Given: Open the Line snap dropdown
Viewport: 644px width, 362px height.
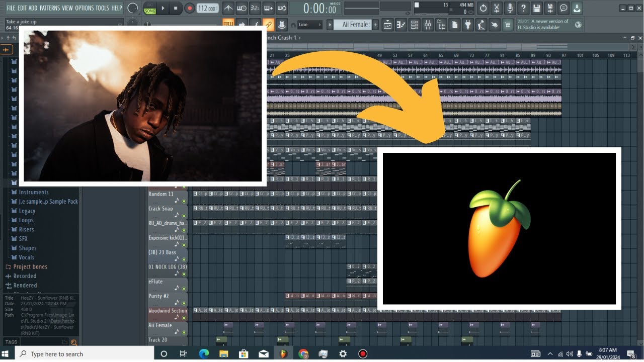Looking at the screenshot, I should pyautogui.click(x=310, y=25).
